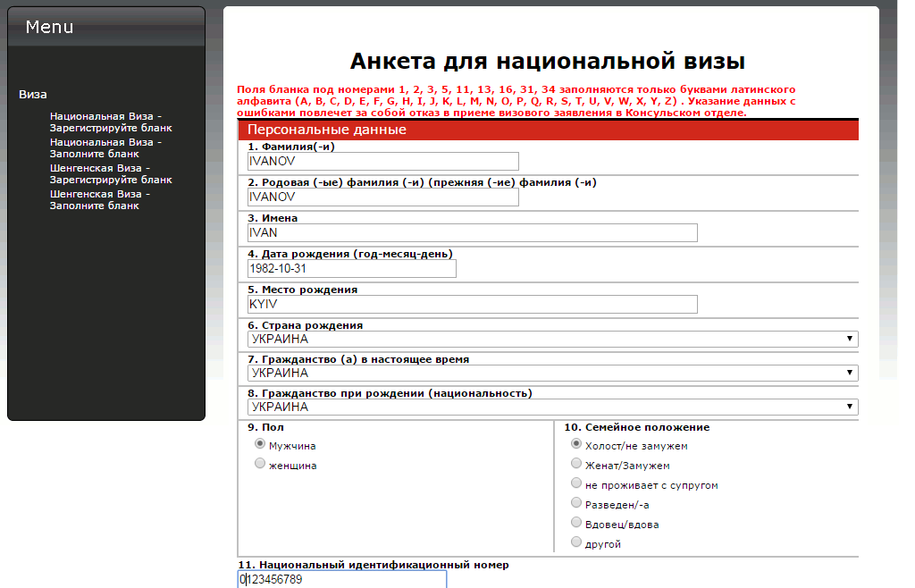915x588 pixels.
Task: Click the '1. Фамилия(-и)' label
Action: pyautogui.click(x=291, y=147)
